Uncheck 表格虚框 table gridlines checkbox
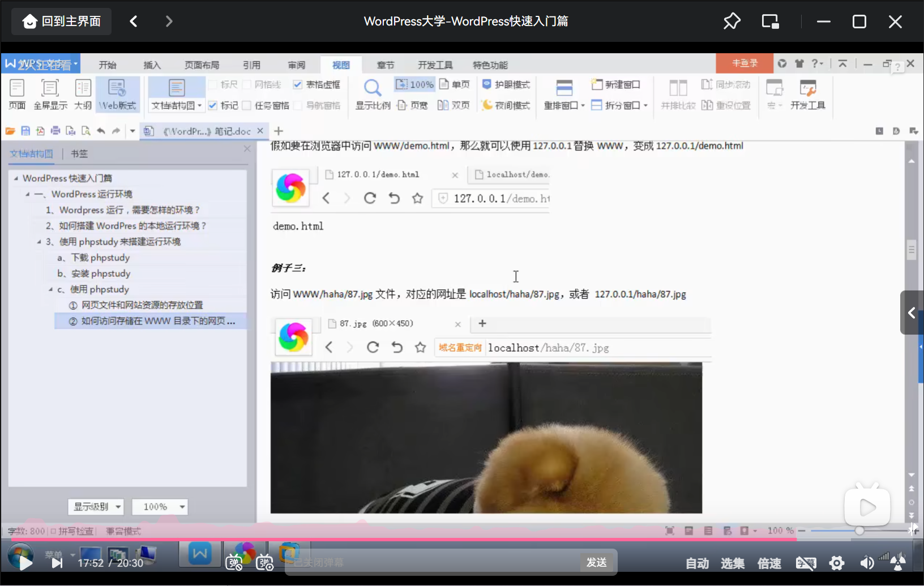Viewport: 924px width, 586px height. tap(297, 84)
